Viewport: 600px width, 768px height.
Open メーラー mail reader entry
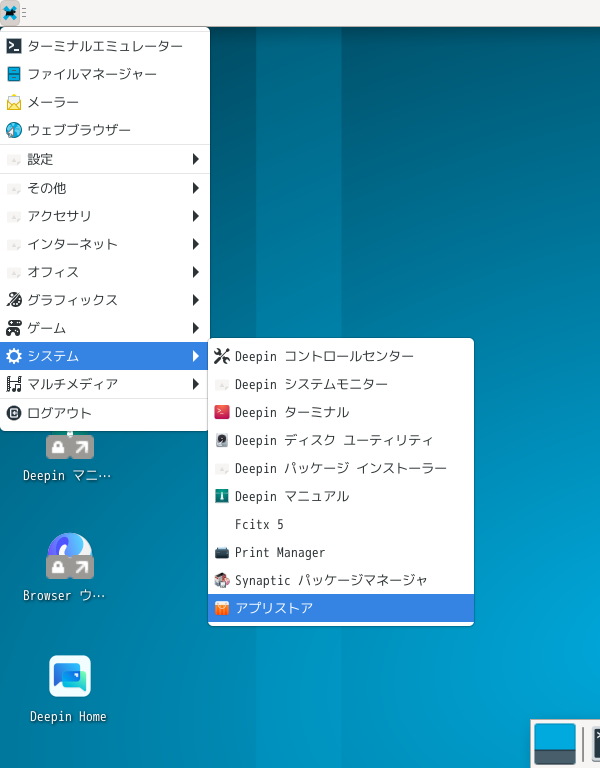click(105, 102)
